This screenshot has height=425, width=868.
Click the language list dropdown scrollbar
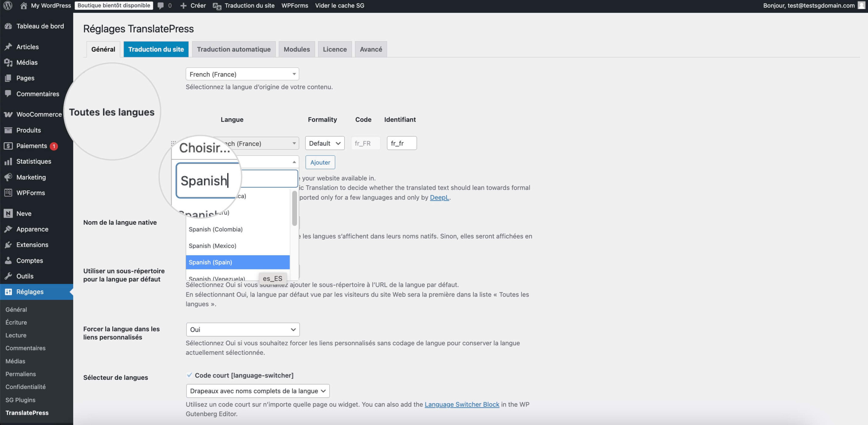[x=294, y=208]
